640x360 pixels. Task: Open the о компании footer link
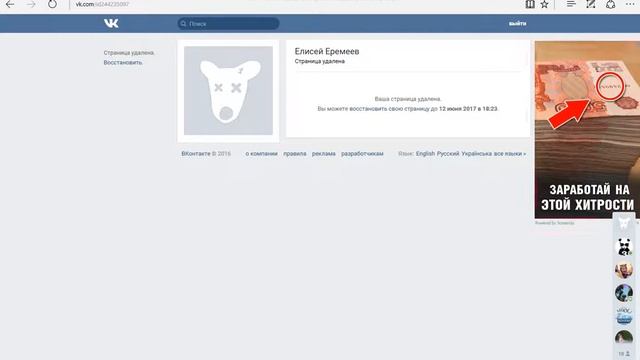(261, 154)
